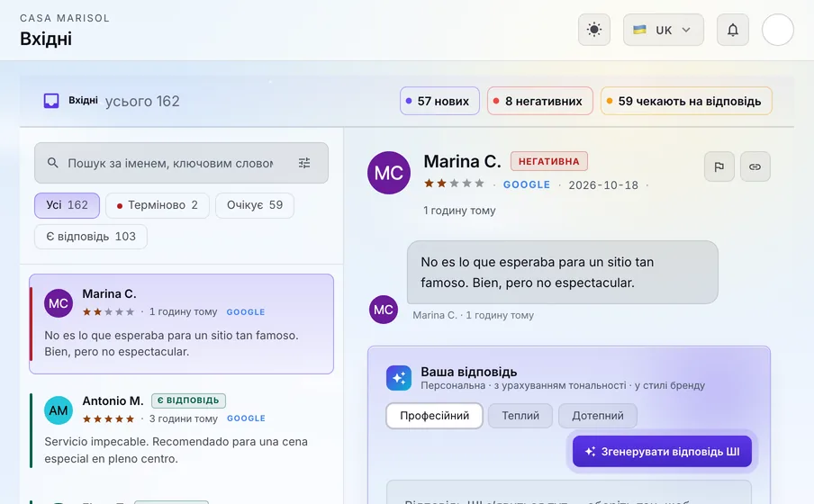Click the НЕГАТИВНА badge
The image size is (814, 504).
(548, 161)
